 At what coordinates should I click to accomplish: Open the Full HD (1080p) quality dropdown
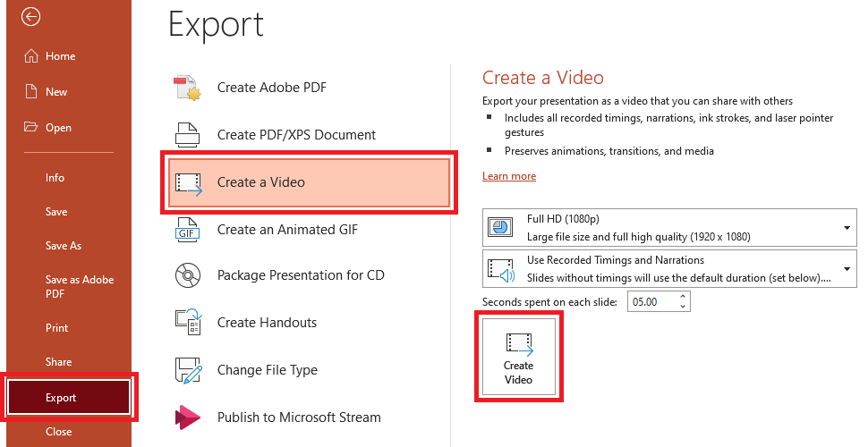coord(669,227)
